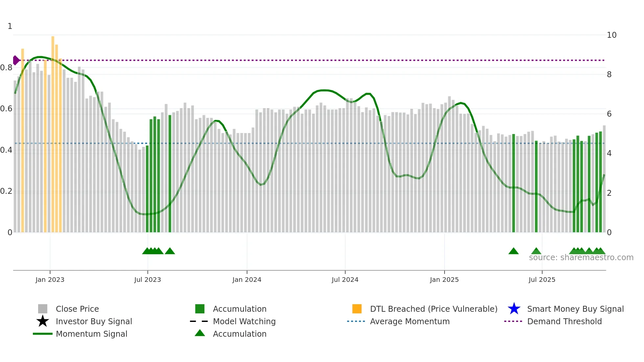Viewport: 644px width, 362px height.
Task: Hide the Close Price series label
Action: tap(77, 309)
